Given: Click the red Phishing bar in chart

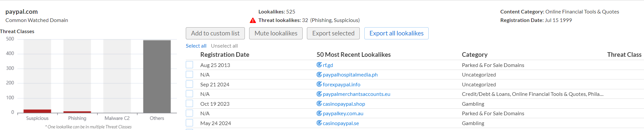Looking at the screenshot, I should click(77, 112).
